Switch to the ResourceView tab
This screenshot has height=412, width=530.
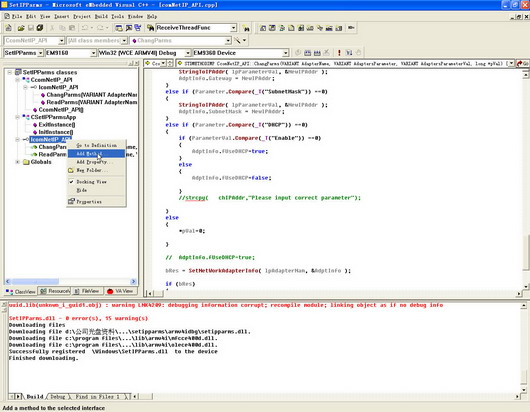(54, 291)
